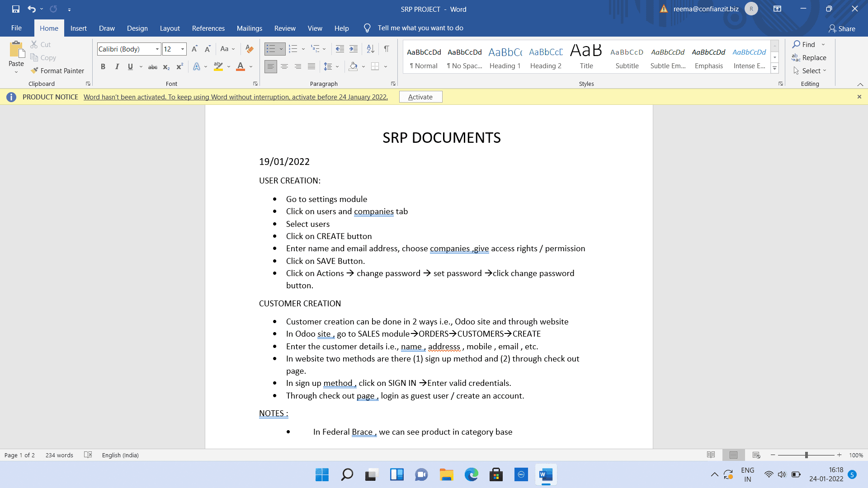This screenshot has height=488, width=868.
Task: Apply subscript formatting
Action: point(166,67)
